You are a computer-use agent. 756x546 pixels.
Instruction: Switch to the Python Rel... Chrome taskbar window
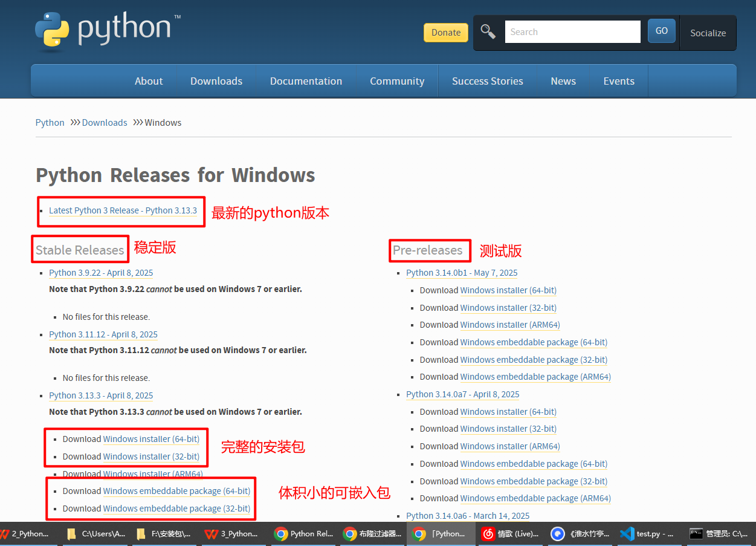(x=303, y=534)
